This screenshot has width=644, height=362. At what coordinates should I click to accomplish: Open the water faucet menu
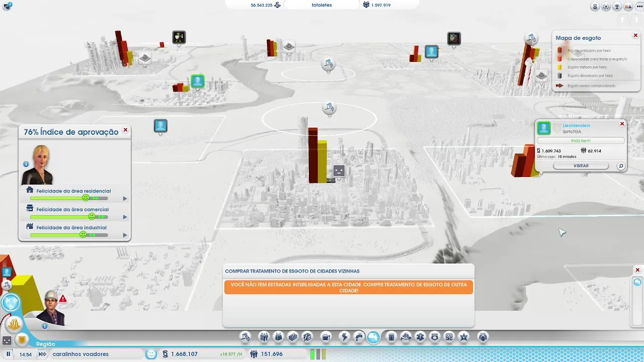pyautogui.click(x=359, y=337)
